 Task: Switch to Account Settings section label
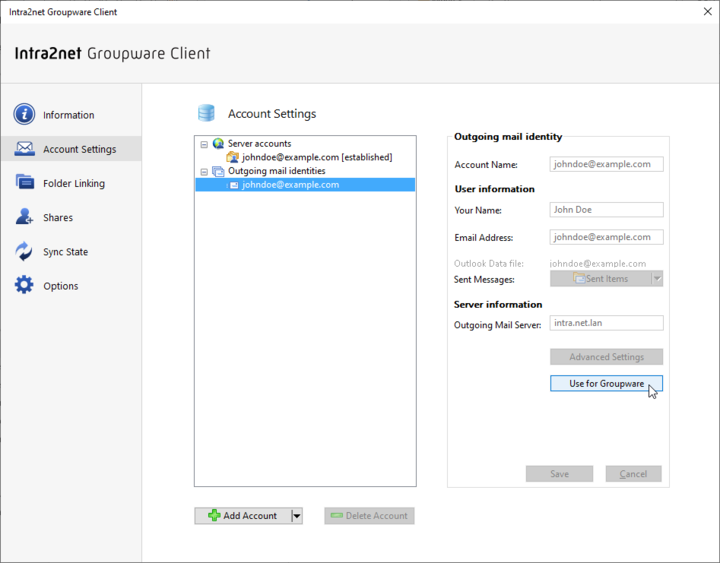click(x=79, y=149)
